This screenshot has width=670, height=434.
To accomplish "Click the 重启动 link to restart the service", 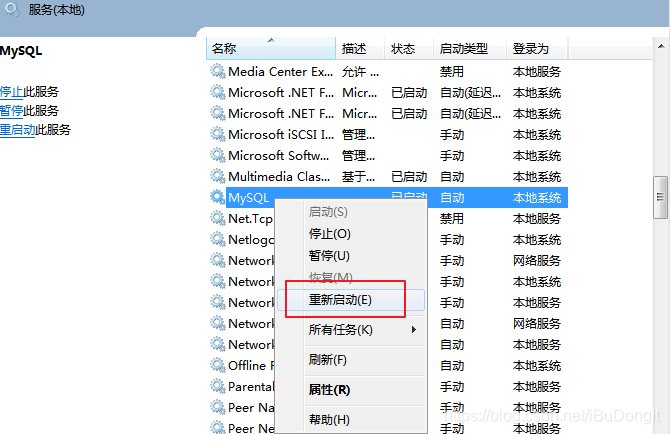I will tap(17, 129).
